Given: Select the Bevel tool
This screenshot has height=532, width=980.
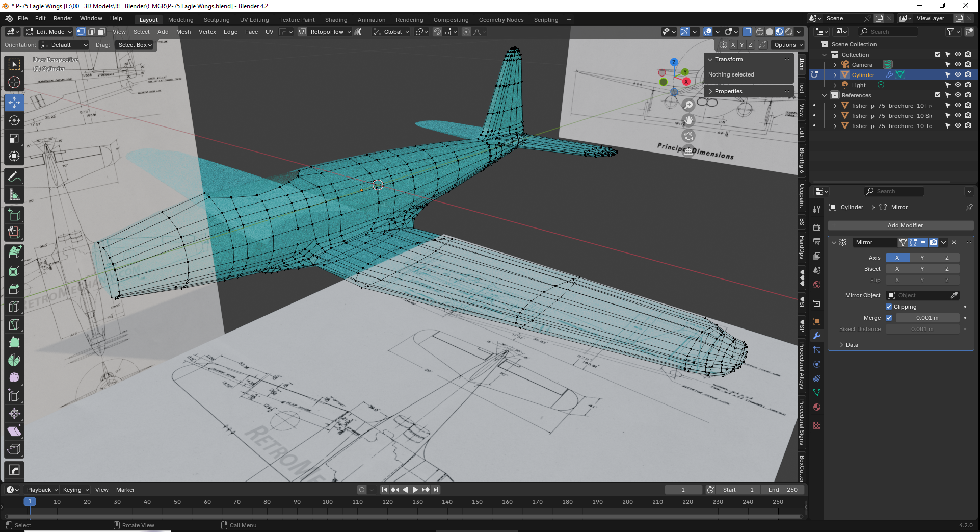Looking at the screenshot, I should [x=14, y=289].
